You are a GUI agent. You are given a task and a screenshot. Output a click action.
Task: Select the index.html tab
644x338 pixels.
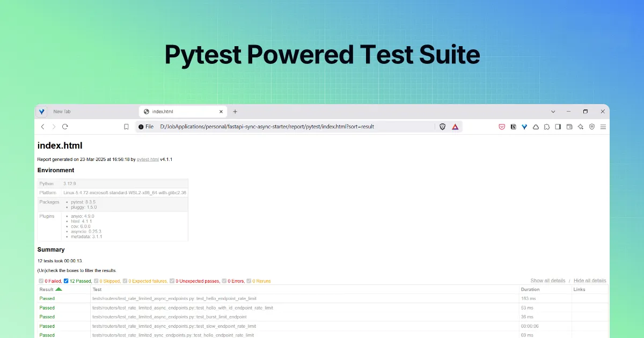tap(182, 112)
